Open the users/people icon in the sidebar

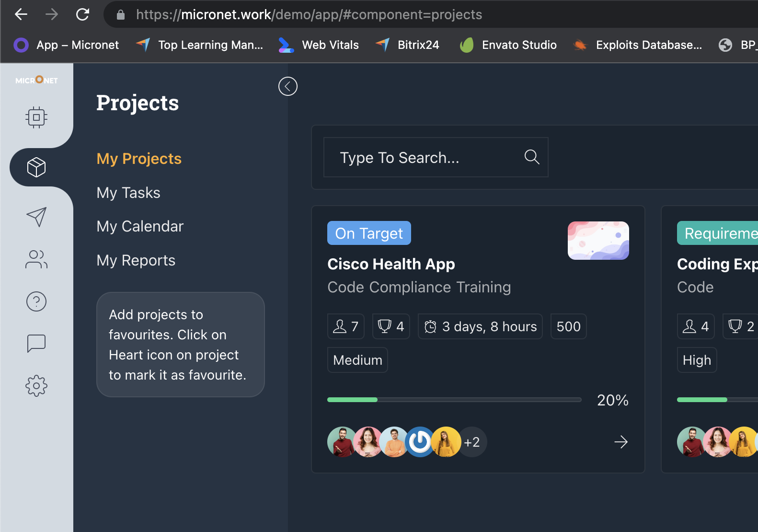click(x=36, y=259)
